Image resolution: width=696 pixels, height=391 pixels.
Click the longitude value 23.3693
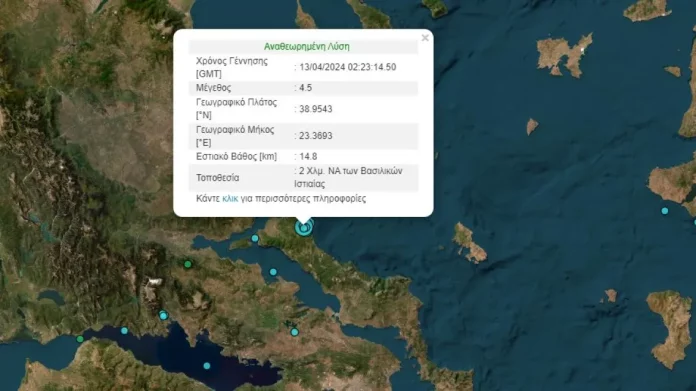pos(316,136)
